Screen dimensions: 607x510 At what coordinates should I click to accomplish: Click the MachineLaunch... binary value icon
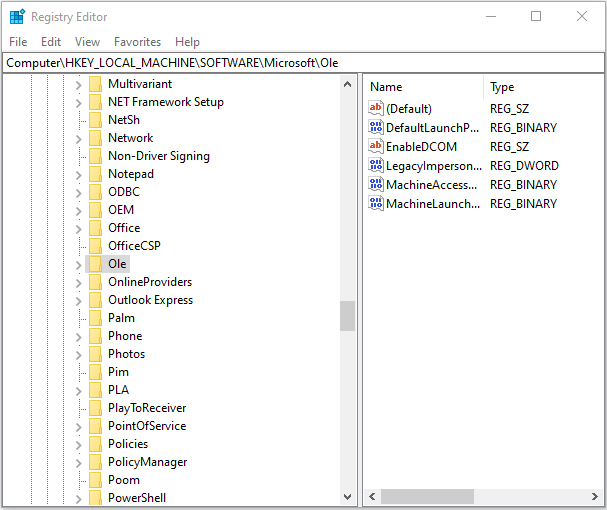point(376,203)
